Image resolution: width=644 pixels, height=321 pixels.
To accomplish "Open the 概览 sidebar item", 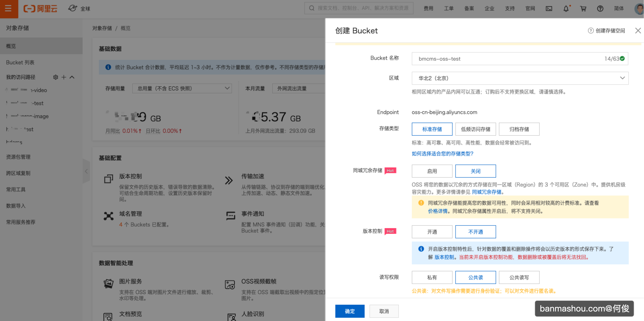I will pos(41,46).
